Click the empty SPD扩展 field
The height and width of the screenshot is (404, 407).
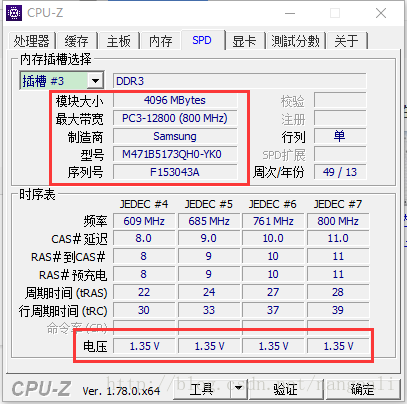click(340, 154)
